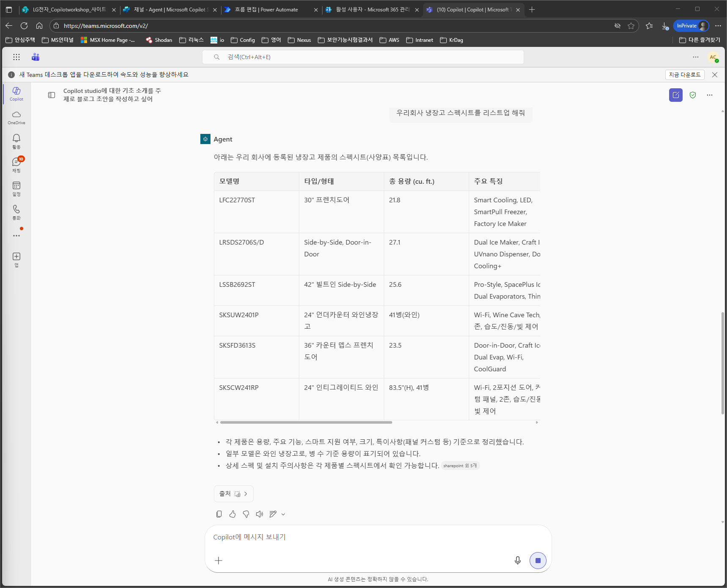The width and height of the screenshot is (727, 588).
Task: Open Edge browser settings and more menu
Action: [718, 26]
